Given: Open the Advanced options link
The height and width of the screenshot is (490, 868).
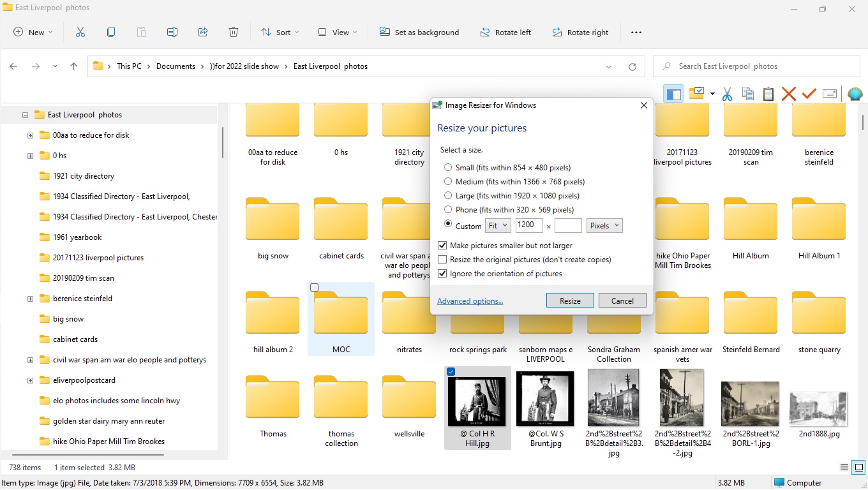Looking at the screenshot, I should tap(470, 301).
